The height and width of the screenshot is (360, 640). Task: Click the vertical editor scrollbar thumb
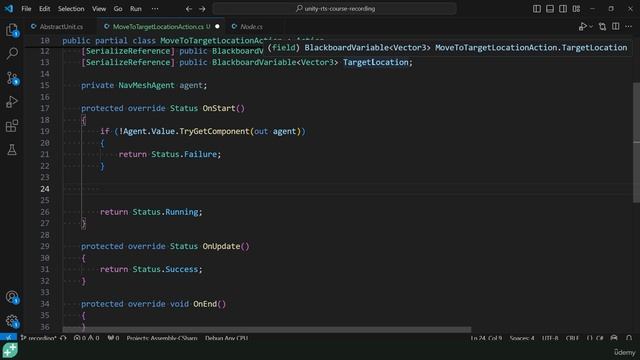point(636,142)
